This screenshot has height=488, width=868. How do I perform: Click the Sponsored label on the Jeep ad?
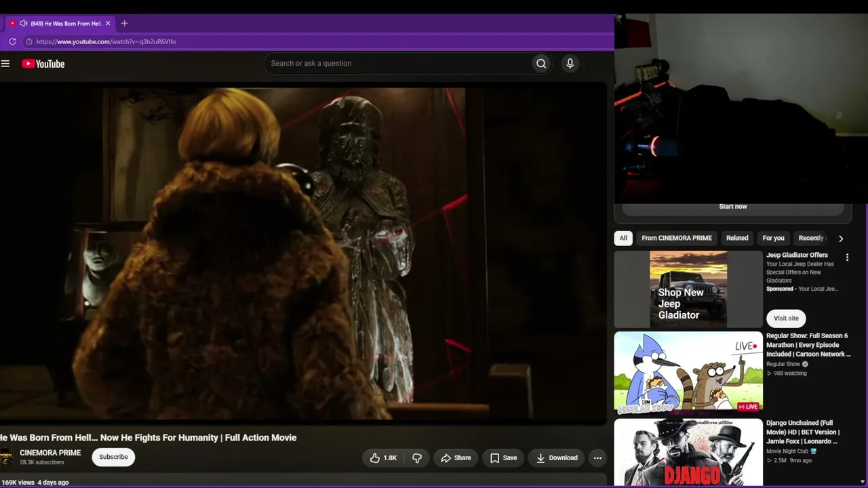(780, 289)
